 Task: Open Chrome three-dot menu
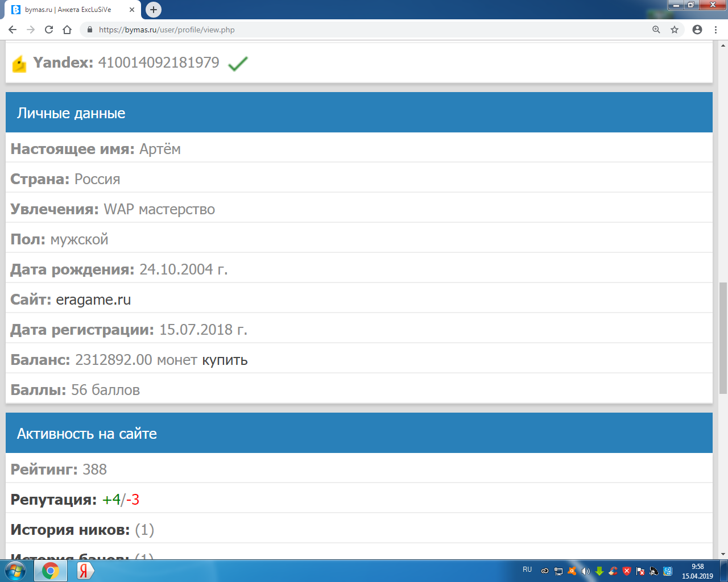point(715,30)
